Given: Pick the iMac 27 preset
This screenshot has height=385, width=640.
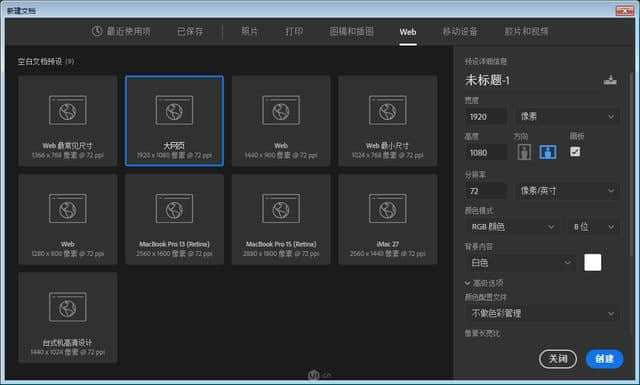Looking at the screenshot, I should click(388, 220).
